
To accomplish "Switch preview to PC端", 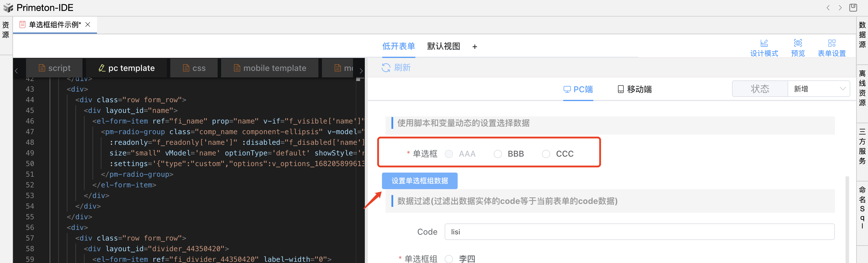I will tap(578, 89).
